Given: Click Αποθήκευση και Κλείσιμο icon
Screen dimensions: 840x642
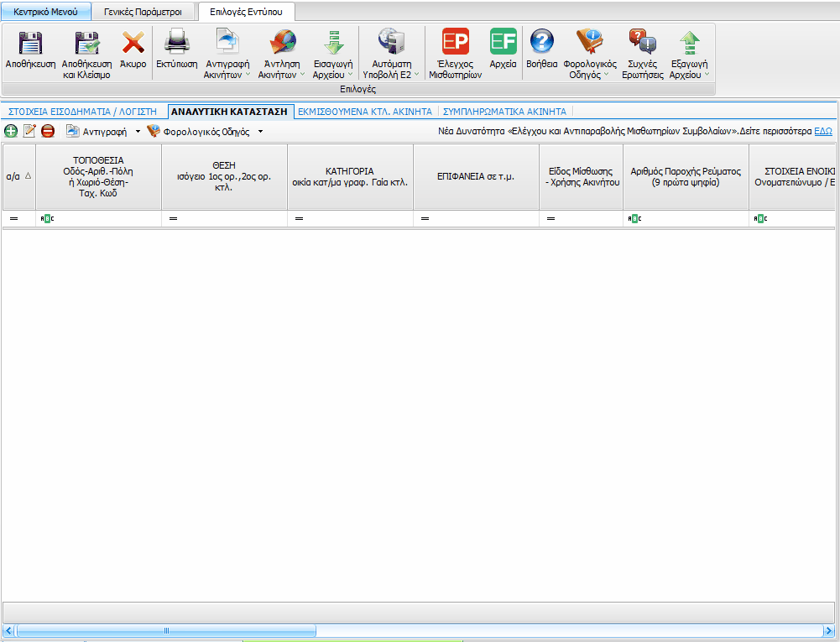Looking at the screenshot, I should [x=86, y=44].
